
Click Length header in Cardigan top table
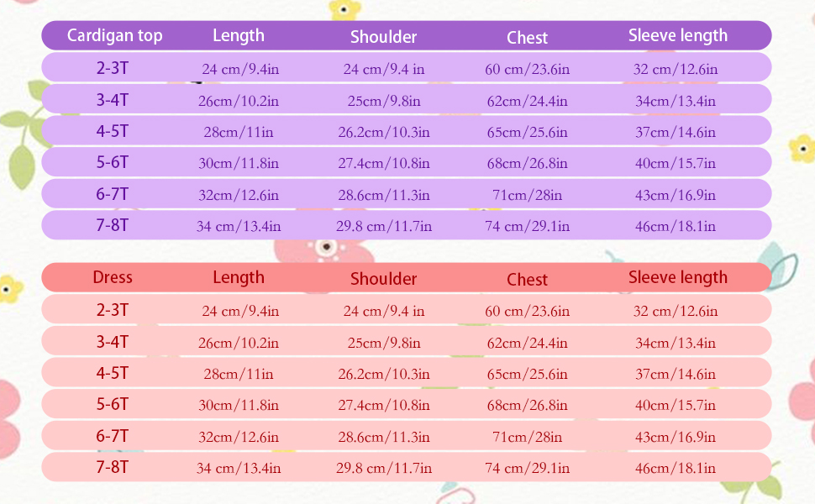tap(239, 35)
